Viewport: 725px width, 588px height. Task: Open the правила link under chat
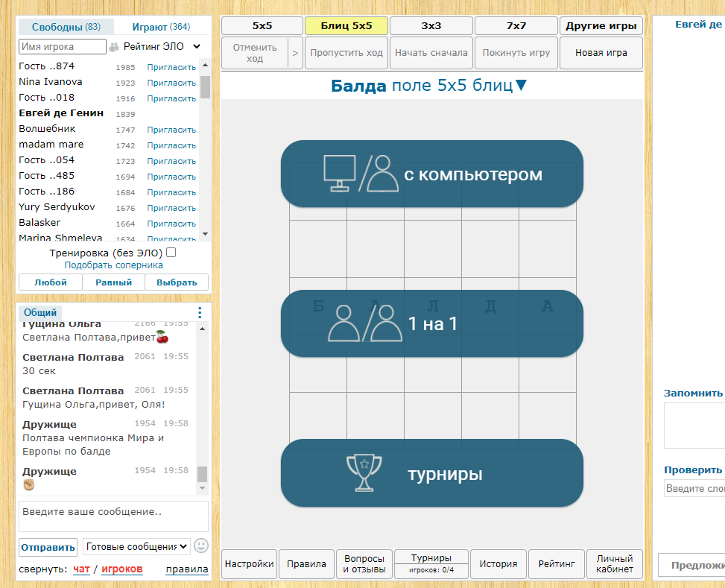coord(187,569)
